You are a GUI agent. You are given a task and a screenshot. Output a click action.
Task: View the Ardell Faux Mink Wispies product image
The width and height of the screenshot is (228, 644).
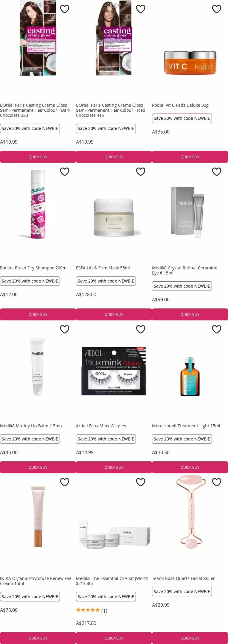coord(114,371)
